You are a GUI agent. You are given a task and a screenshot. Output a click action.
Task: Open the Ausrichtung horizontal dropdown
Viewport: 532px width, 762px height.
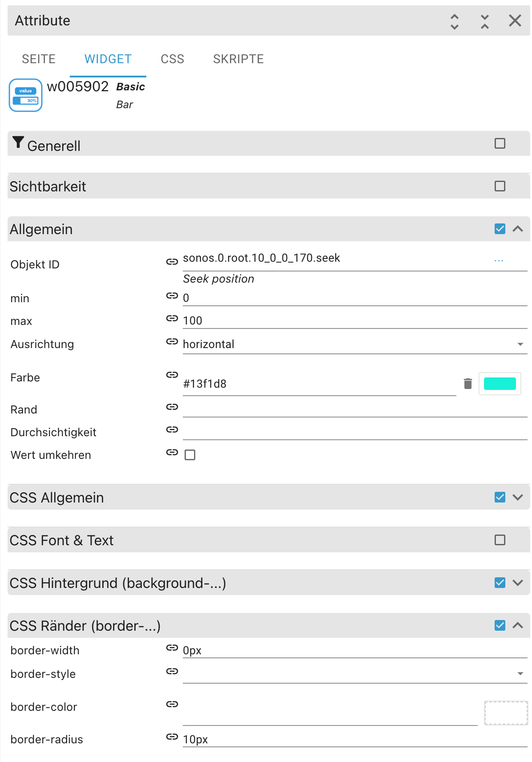point(355,344)
